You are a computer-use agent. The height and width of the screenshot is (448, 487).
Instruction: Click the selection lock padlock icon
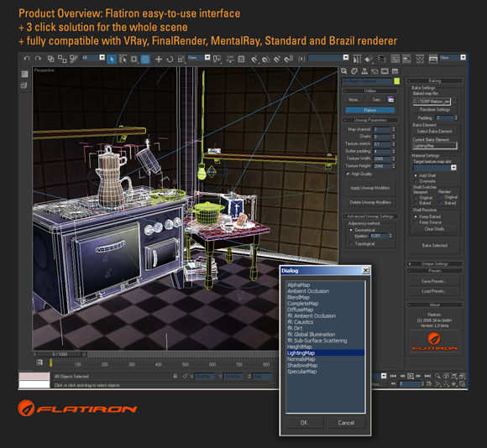pyautogui.click(x=175, y=376)
